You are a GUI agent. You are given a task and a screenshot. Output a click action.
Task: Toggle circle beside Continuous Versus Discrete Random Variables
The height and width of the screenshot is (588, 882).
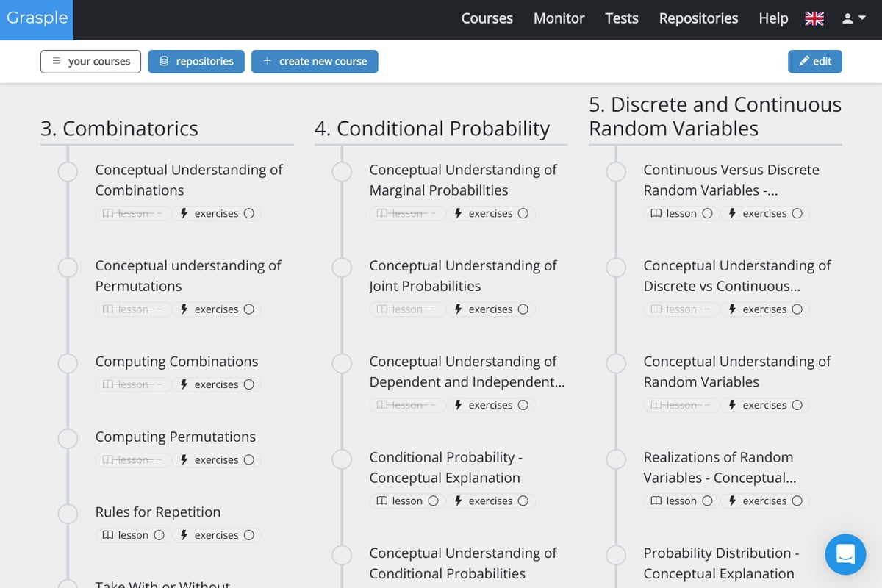click(x=616, y=172)
